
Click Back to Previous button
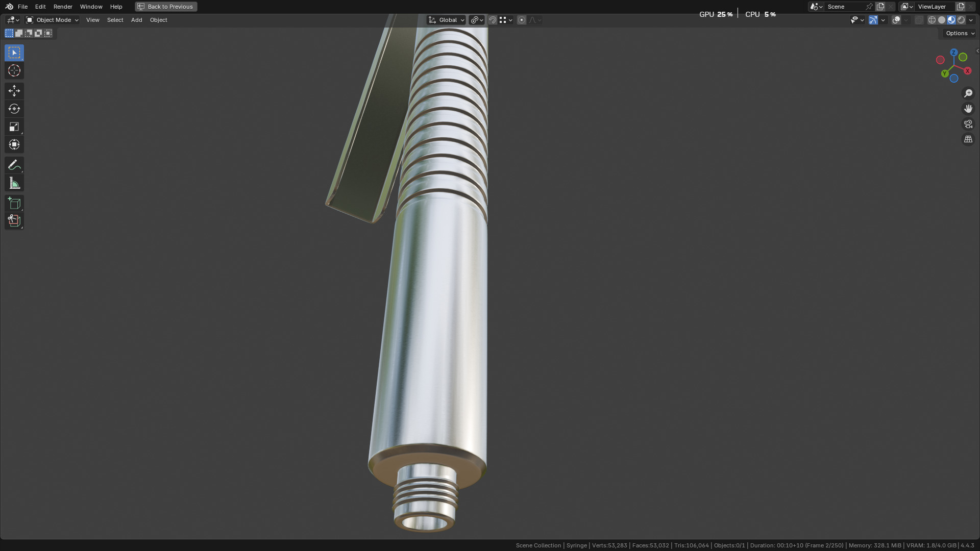[x=166, y=7]
